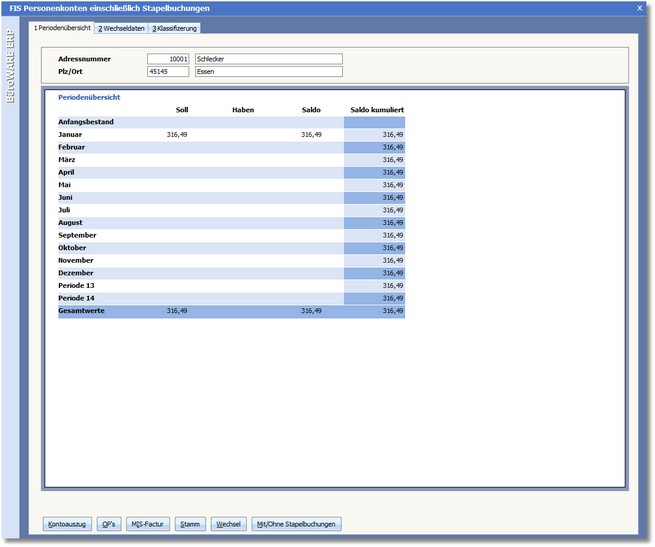The image size is (655, 547).
Task: Close the FIS Personenkonten window
Action: click(x=639, y=8)
